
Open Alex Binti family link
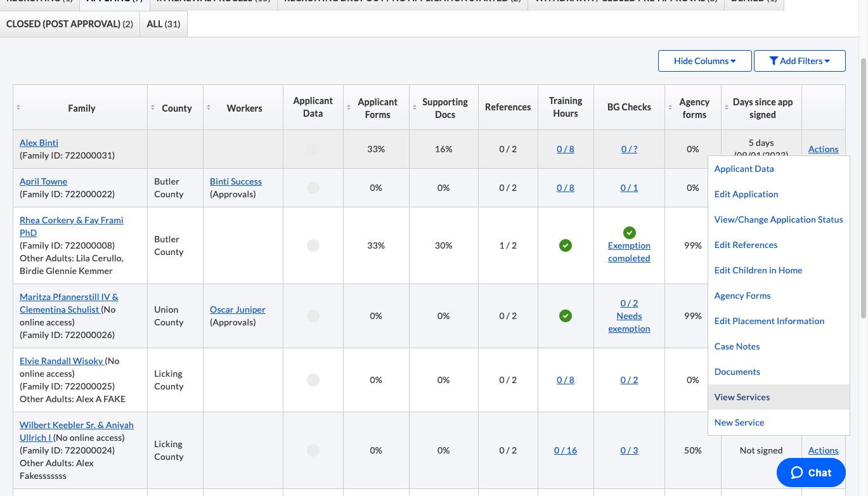click(x=39, y=143)
